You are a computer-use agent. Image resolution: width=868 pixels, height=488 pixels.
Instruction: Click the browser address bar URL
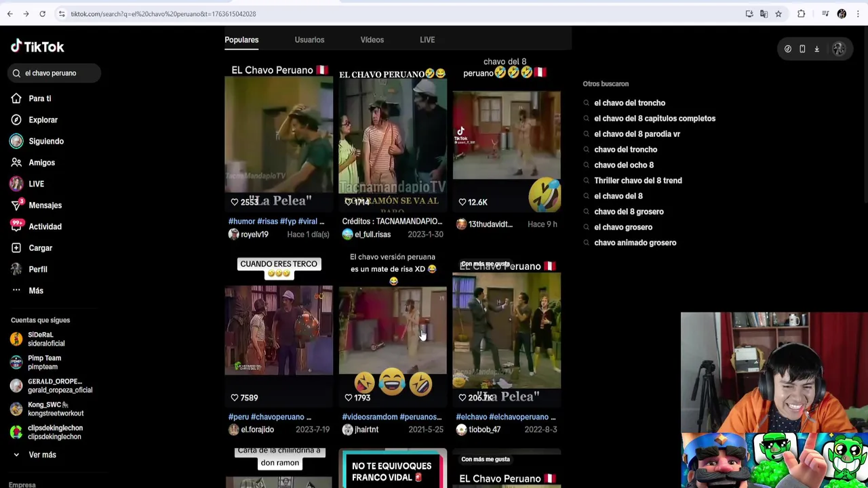point(163,14)
